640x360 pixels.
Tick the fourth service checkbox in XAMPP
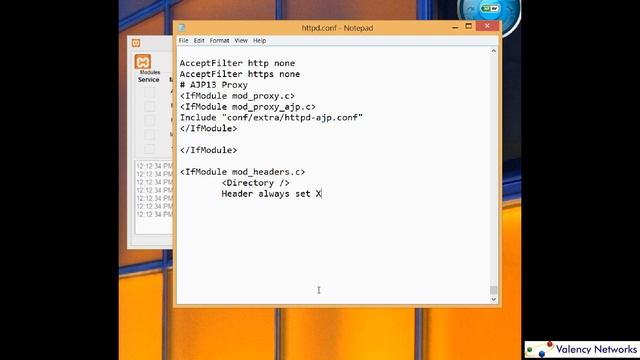click(149, 134)
